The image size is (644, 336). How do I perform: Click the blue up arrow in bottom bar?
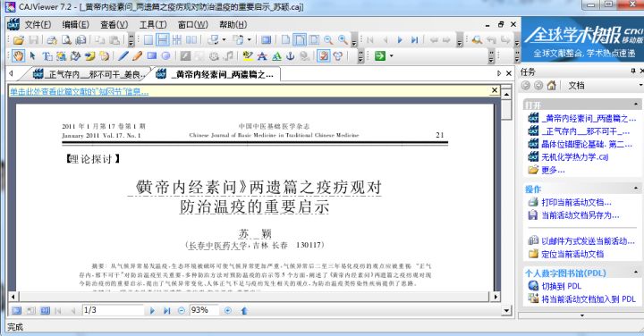click(244, 311)
